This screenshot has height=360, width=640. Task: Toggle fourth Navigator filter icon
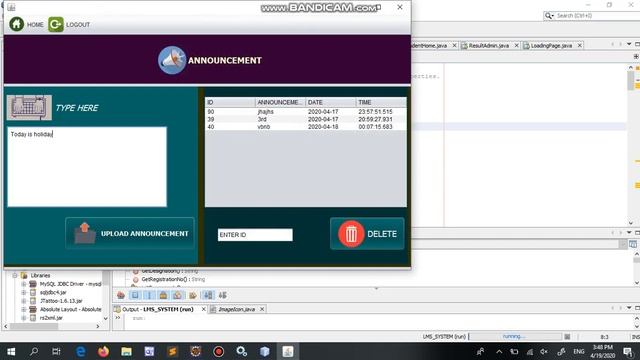click(163, 295)
